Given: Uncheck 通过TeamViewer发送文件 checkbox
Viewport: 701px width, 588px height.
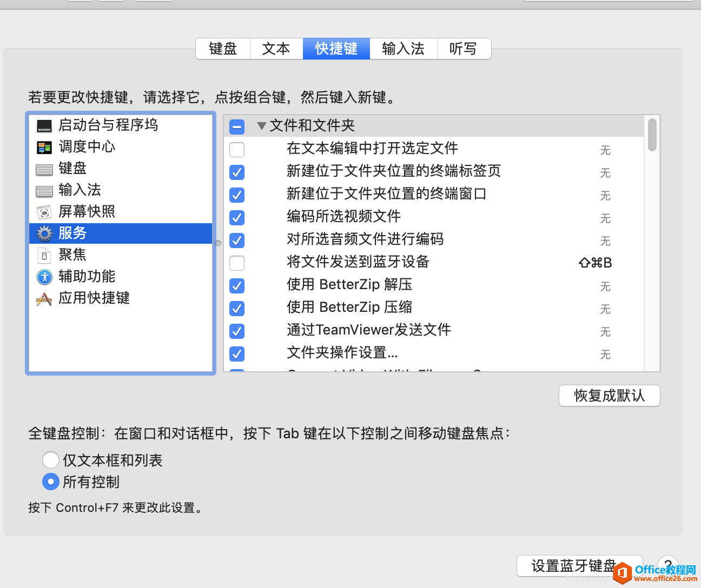Looking at the screenshot, I should click(237, 331).
